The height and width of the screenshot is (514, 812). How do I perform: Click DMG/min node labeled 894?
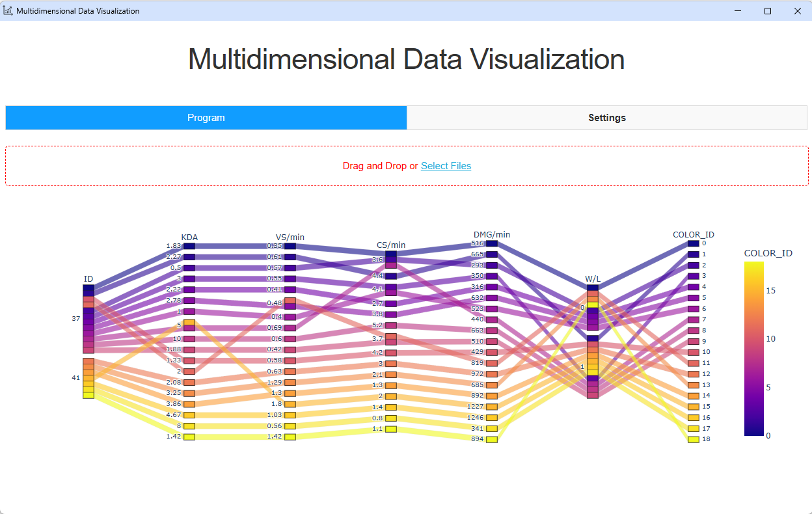[x=492, y=439]
